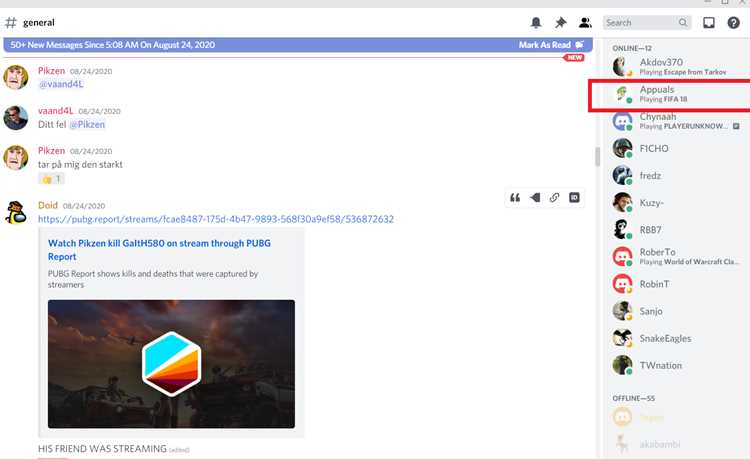Click the magnifying glass search icon
This screenshot has width=750, height=459.
683,22
